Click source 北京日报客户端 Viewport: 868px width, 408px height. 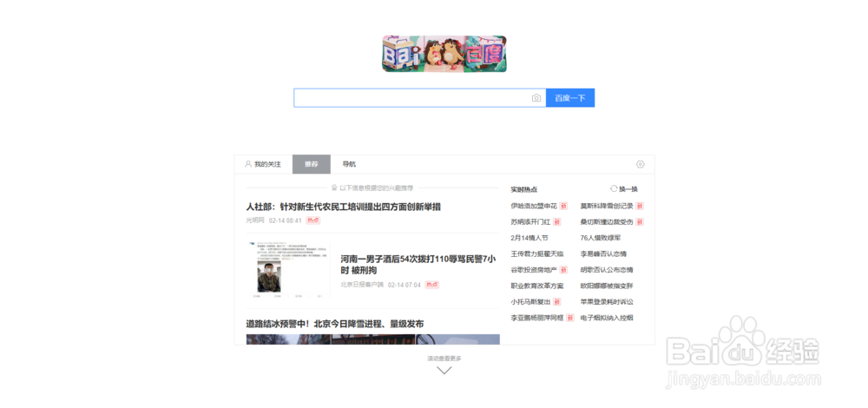click(361, 285)
